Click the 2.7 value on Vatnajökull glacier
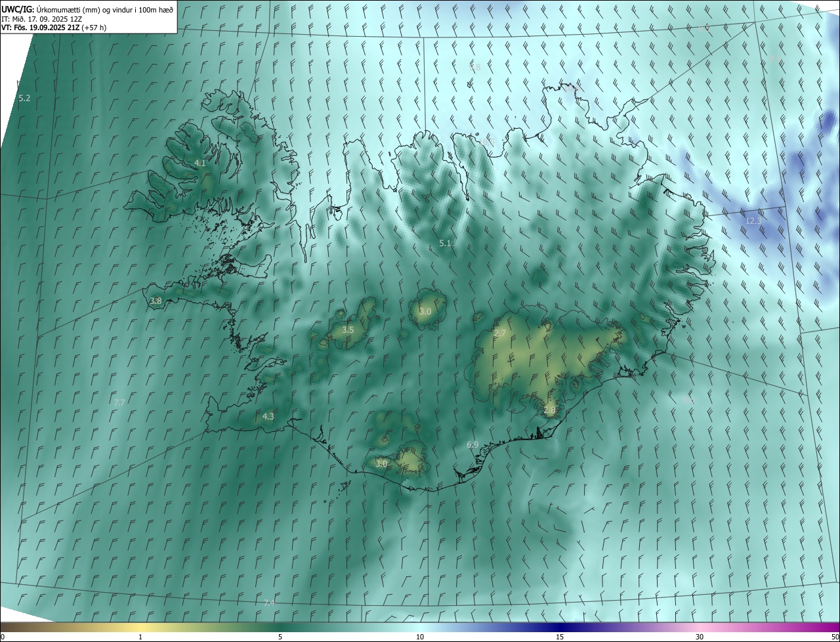The height and width of the screenshot is (642, 840). pyautogui.click(x=500, y=333)
